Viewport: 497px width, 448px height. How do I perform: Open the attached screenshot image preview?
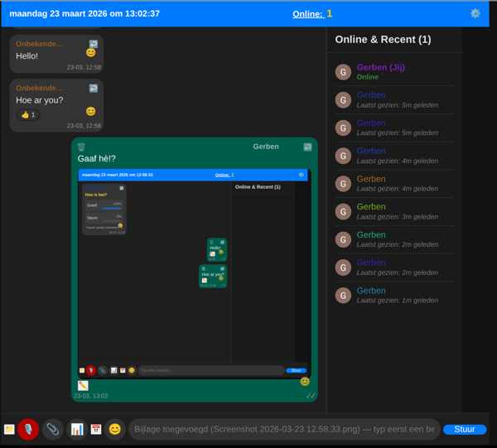pos(195,273)
